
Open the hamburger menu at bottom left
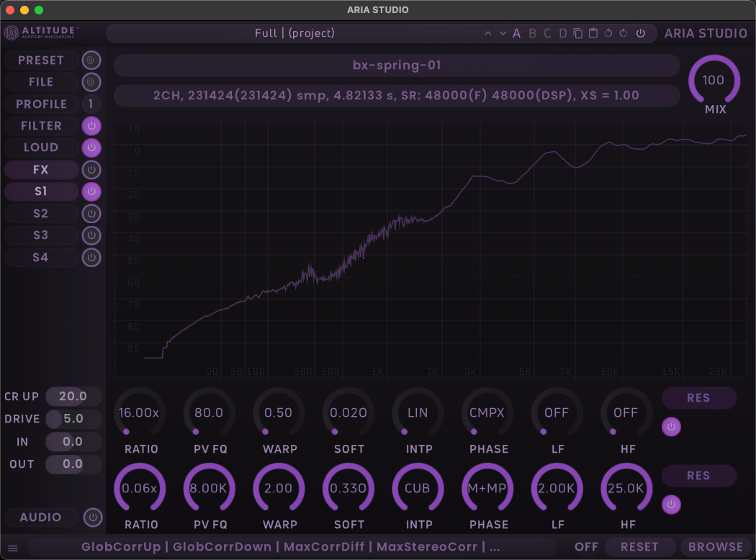pyautogui.click(x=12, y=548)
